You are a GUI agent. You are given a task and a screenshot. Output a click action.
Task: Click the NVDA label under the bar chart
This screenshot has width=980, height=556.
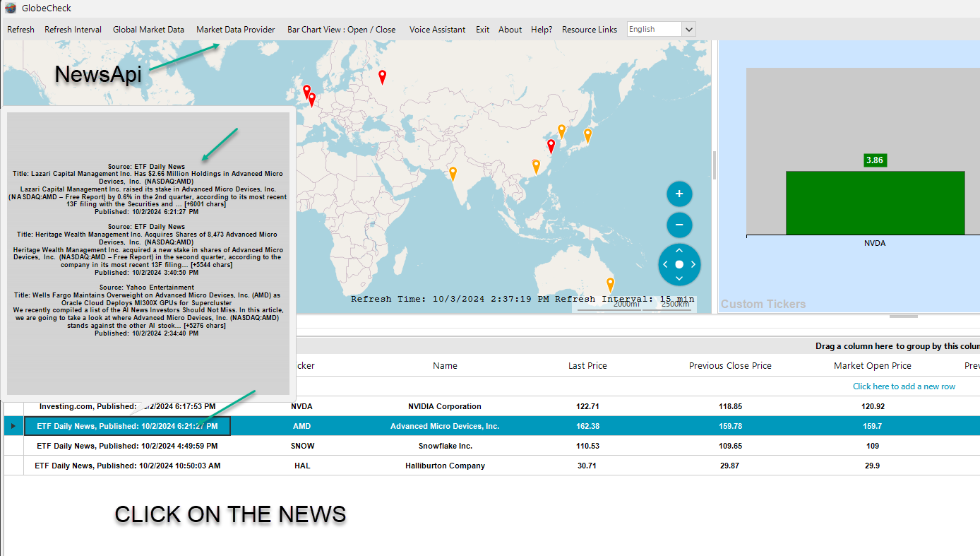click(x=875, y=243)
